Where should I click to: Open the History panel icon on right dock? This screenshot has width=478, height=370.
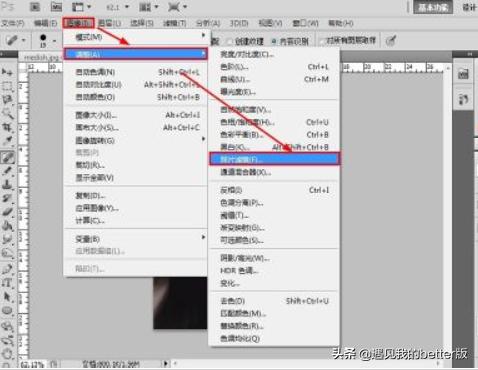(463, 73)
